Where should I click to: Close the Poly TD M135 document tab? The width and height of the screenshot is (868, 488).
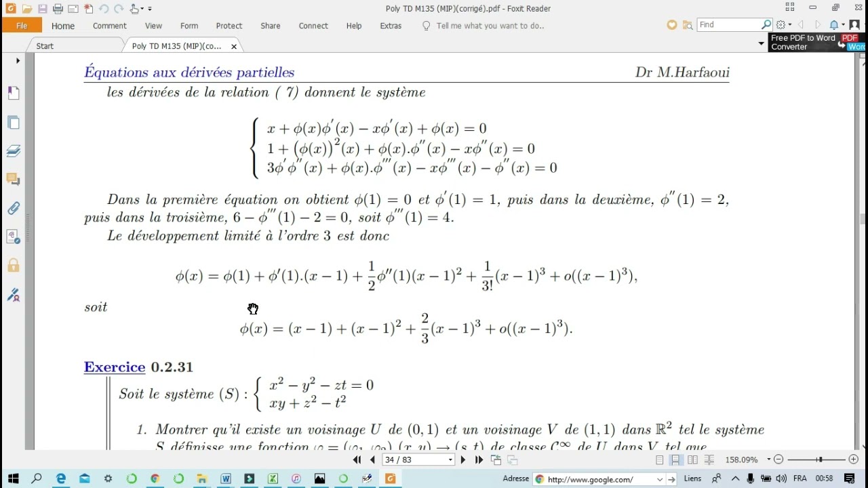tap(234, 47)
